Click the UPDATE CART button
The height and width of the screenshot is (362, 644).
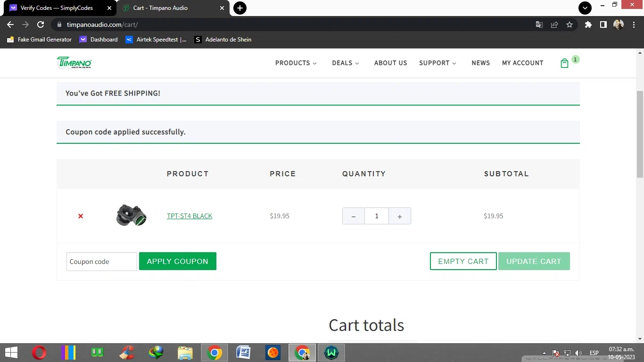click(534, 261)
